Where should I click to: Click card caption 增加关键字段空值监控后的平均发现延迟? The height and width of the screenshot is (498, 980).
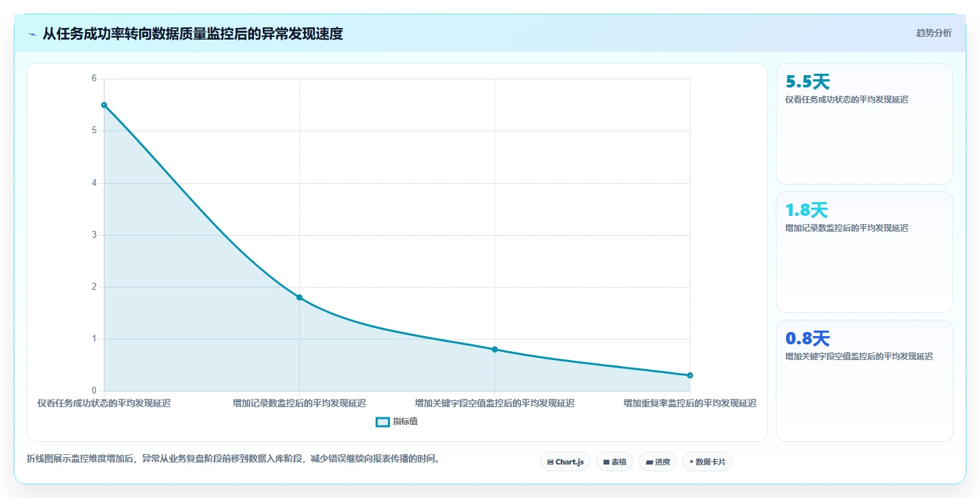point(859,357)
